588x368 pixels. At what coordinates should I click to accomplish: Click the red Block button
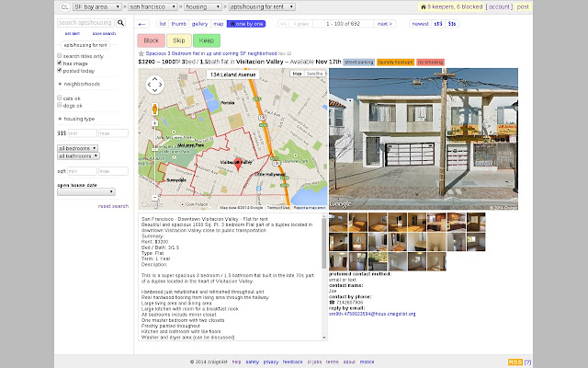[x=151, y=40]
